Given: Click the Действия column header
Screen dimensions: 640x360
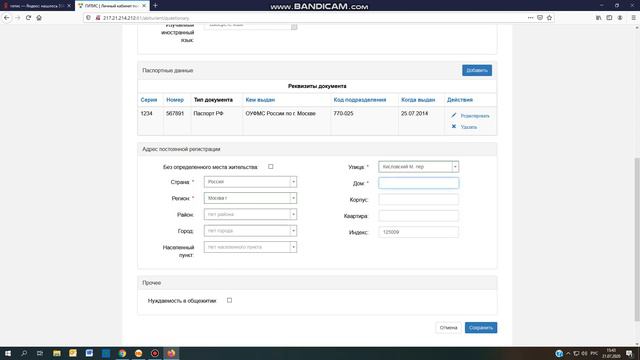Looking at the screenshot, I should pyautogui.click(x=460, y=100).
